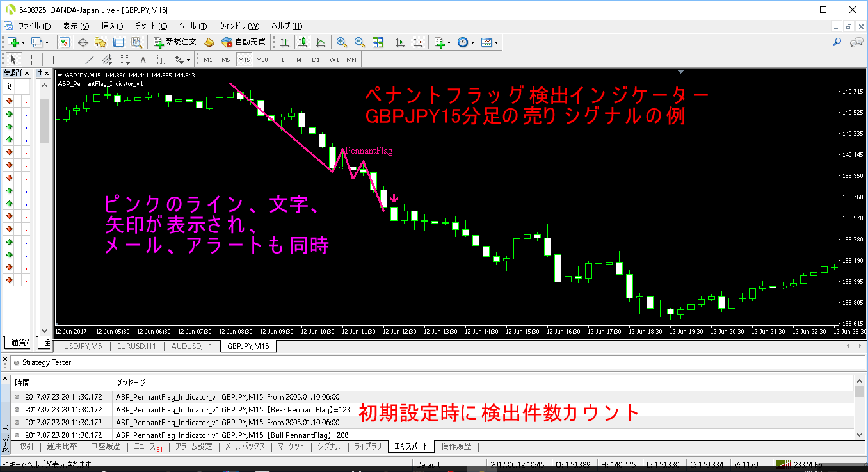The image size is (868, 472).
Task: Select the arrow cursor tool
Action: pyautogui.click(x=13, y=60)
